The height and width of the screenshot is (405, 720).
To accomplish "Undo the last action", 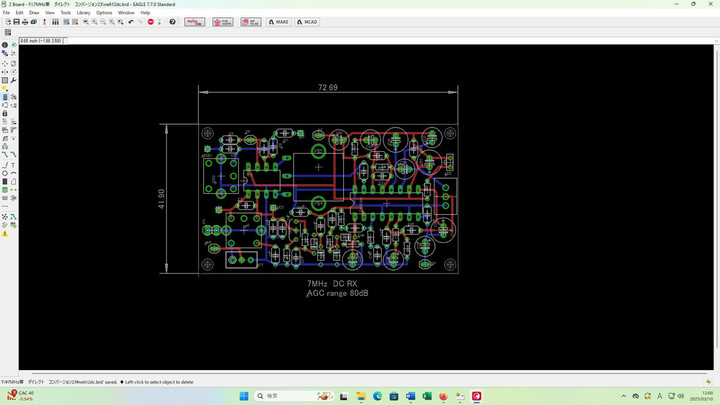I will tap(131, 22).
